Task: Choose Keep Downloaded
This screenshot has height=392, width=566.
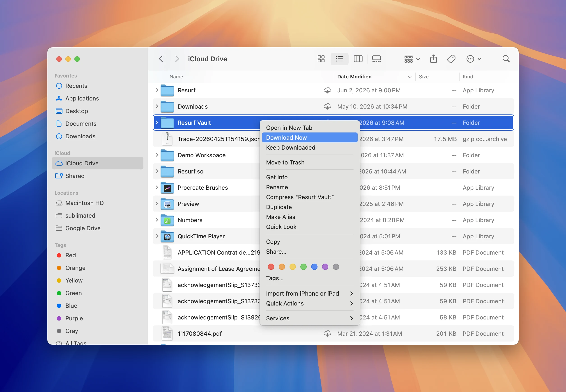Action: (x=310, y=148)
